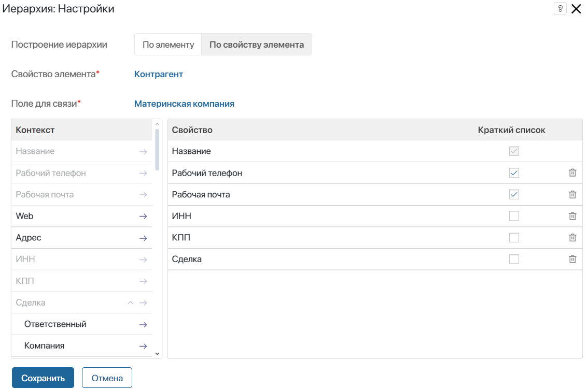Image resolution: width=588 pixels, height=389 pixels.
Task: Click the disabled Название short list checkbox
Action: [514, 151]
